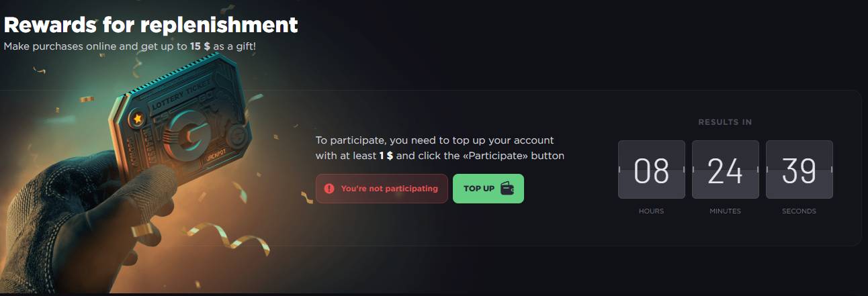Click the gold star on the lottery ticket
The height and width of the screenshot is (296, 868).
[x=137, y=119]
